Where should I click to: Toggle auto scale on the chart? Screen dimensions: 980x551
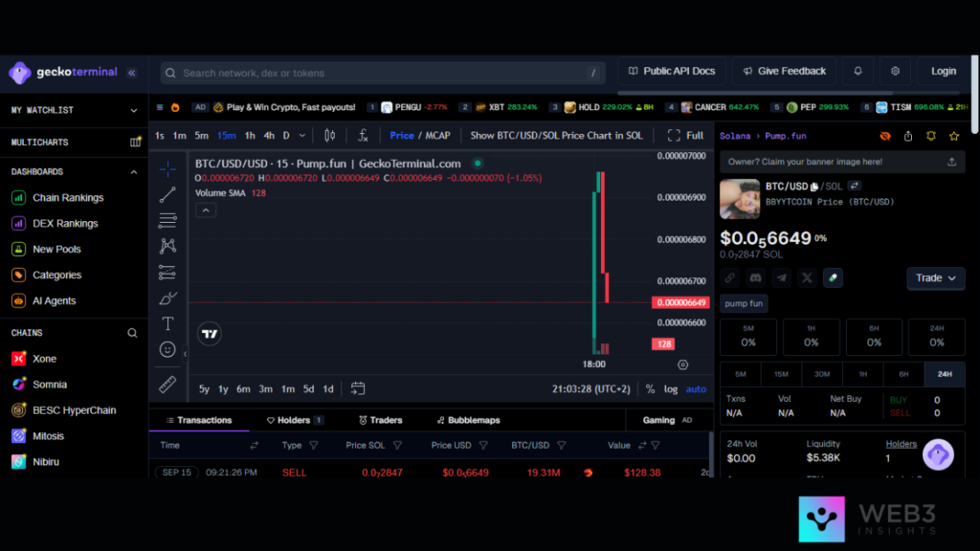click(696, 388)
